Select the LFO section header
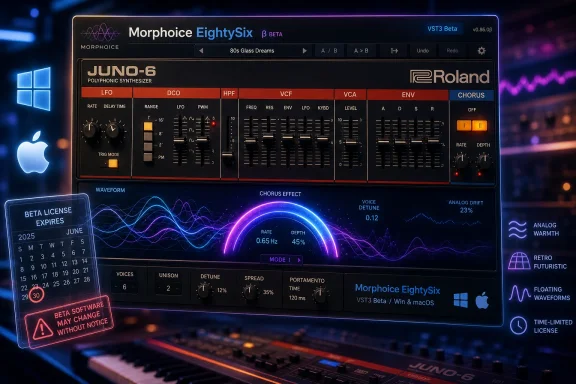Image resolution: width=576 pixels, height=384 pixels. click(x=106, y=93)
